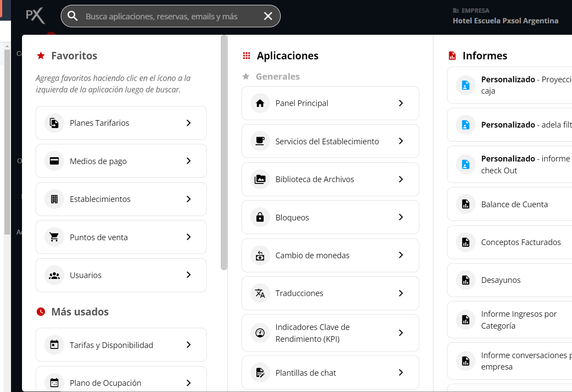Click the Cambio de monedas currency icon
Image resolution: width=572 pixels, height=392 pixels.
point(260,256)
